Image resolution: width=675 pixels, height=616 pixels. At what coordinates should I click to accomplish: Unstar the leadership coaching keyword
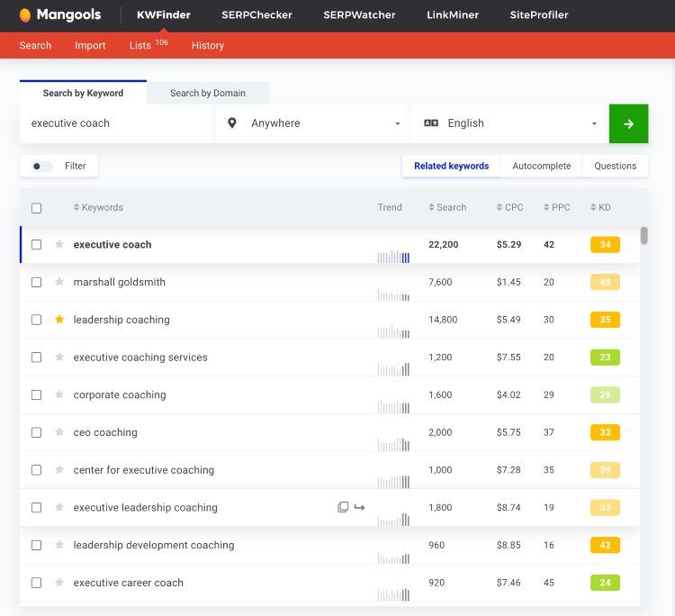pyautogui.click(x=59, y=319)
